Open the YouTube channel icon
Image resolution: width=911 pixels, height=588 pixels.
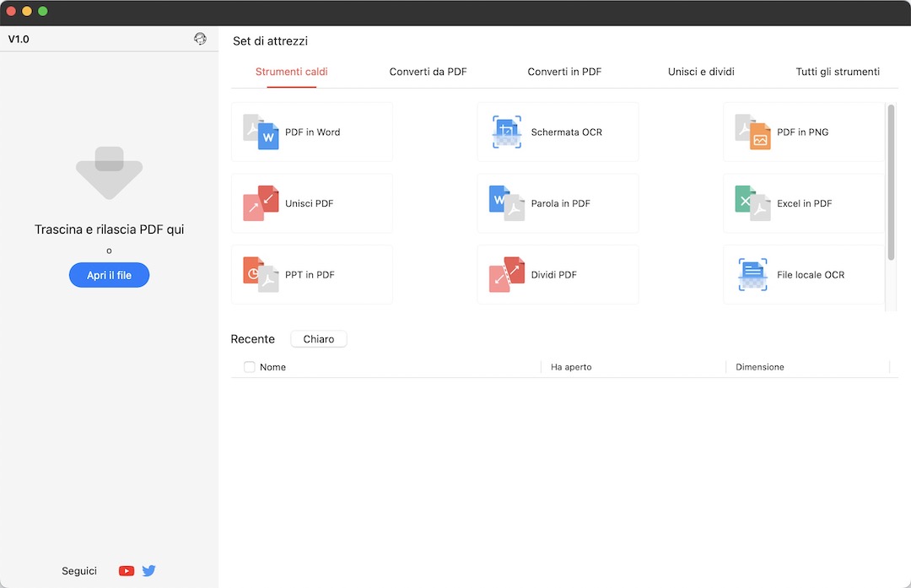point(126,570)
